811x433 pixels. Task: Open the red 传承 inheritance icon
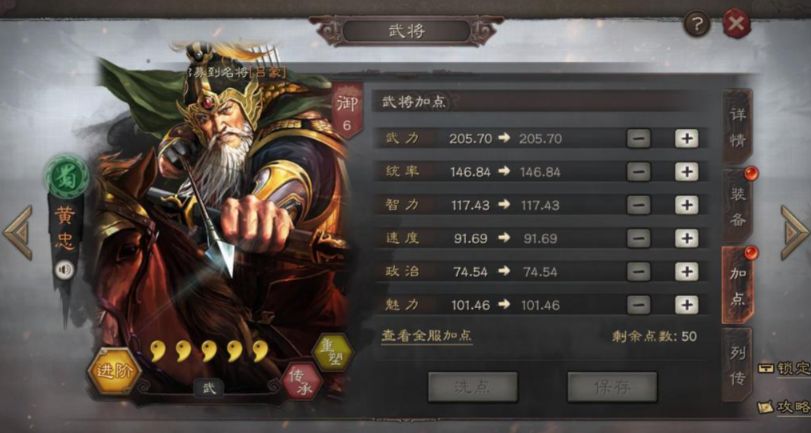[302, 383]
